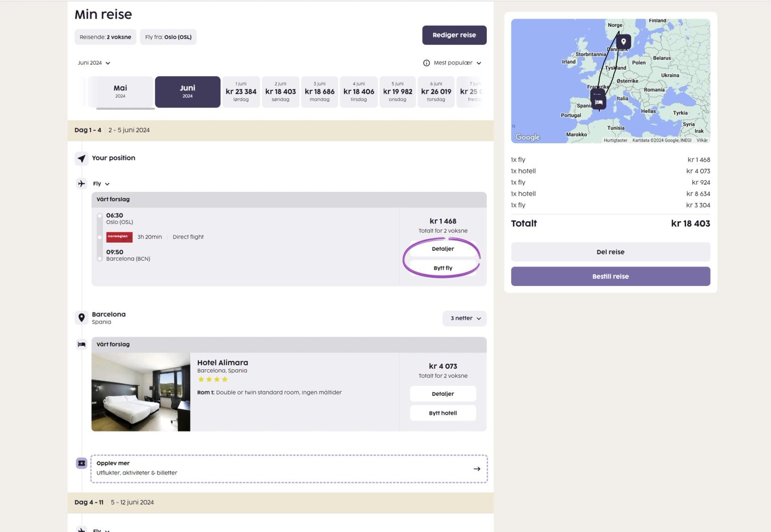This screenshot has height=532, width=771.
Task: Click the 1x fly kr 3 304 row
Action: click(x=610, y=205)
